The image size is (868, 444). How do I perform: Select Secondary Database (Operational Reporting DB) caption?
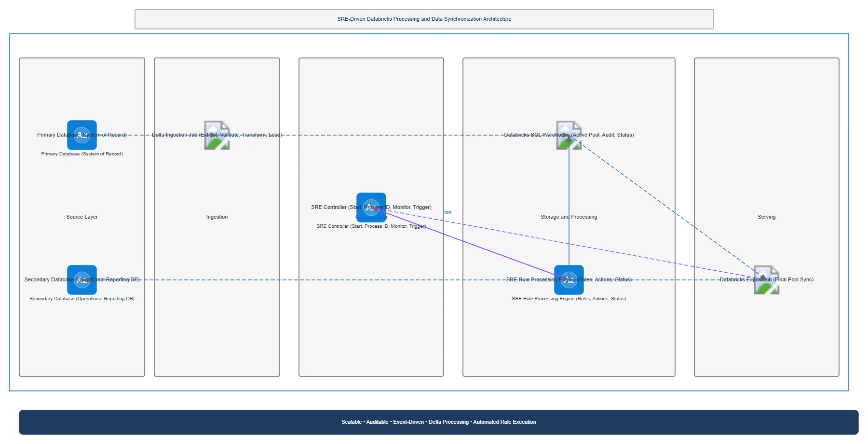pos(82,299)
